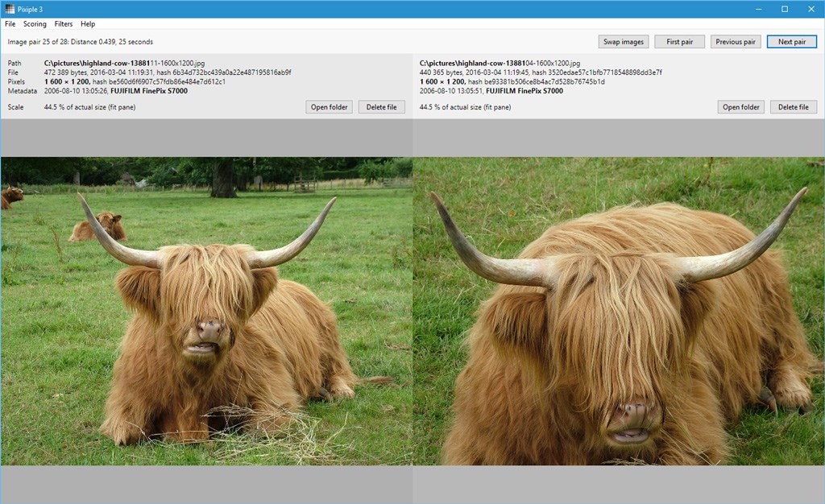Go to First pair
This screenshot has width=825, height=504.
679,42
